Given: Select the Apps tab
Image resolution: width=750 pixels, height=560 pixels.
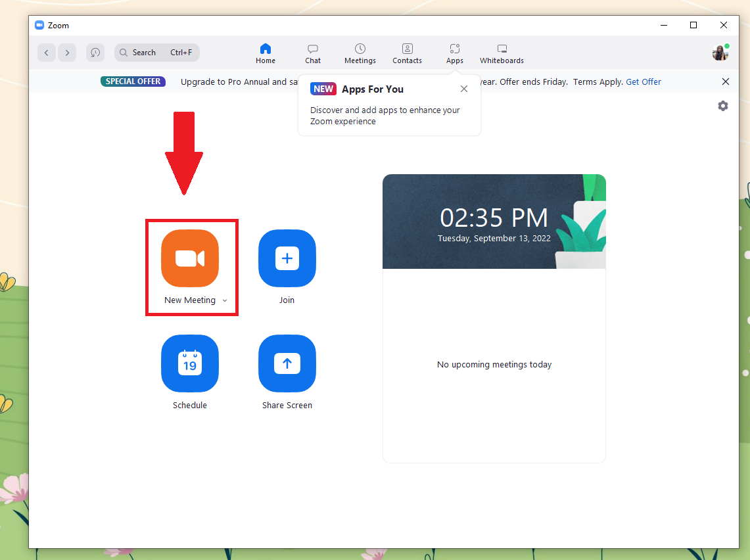Looking at the screenshot, I should tap(454, 53).
